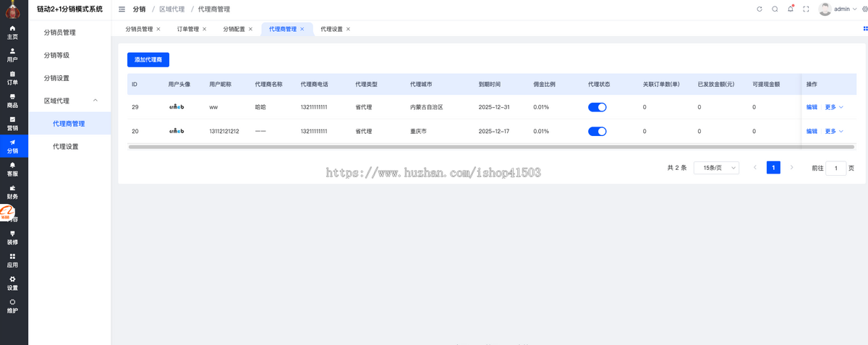Toggle agent status for ID 29
The height and width of the screenshot is (345, 868).
tap(597, 107)
